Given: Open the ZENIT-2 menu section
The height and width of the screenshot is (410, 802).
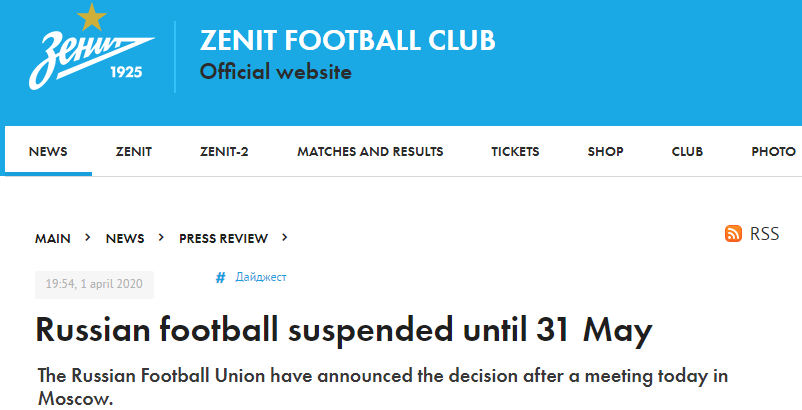Looking at the screenshot, I should click(224, 152).
